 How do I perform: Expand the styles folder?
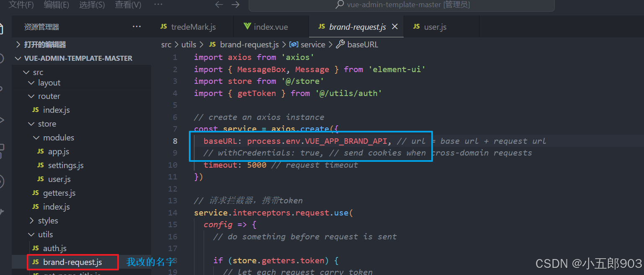33,220
